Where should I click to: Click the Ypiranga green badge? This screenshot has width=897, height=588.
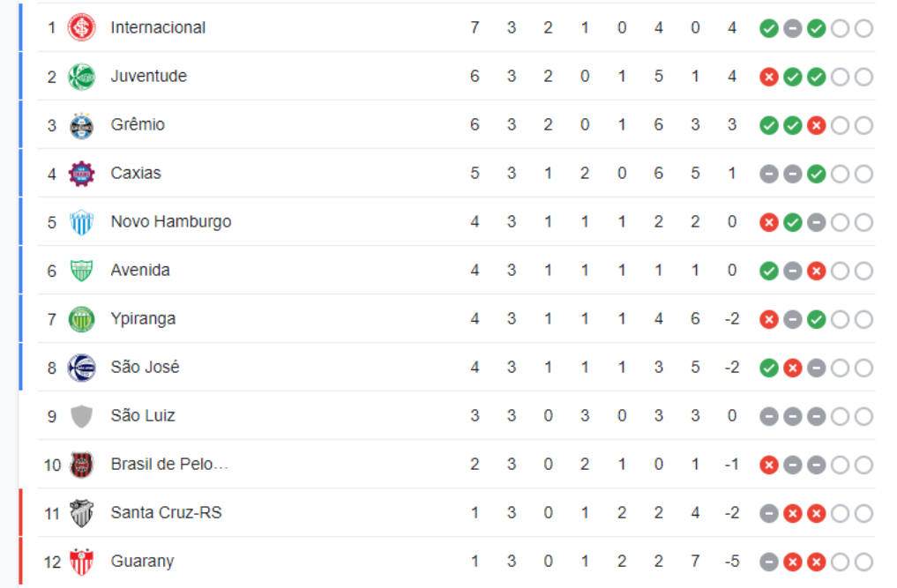click(x=81, y=318)
